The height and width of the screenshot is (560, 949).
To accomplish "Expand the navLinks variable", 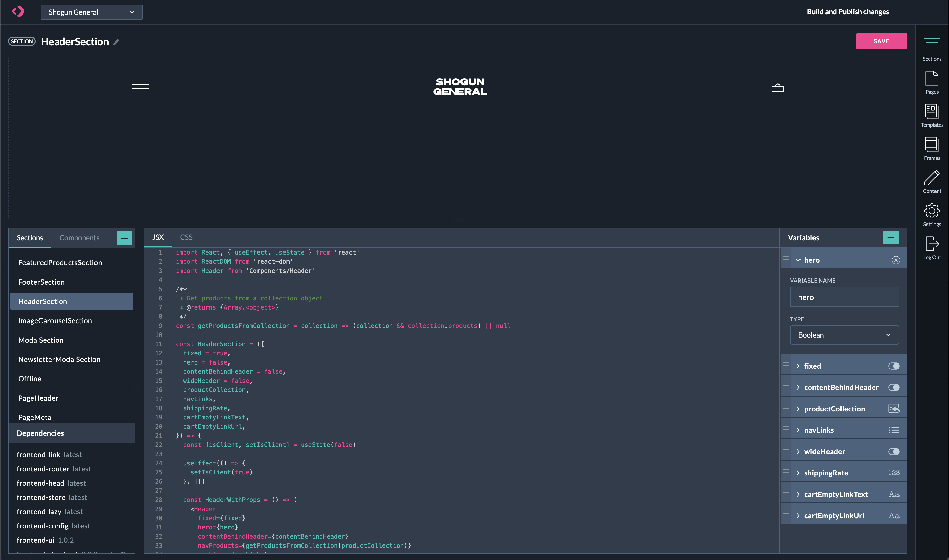I will click(x=798, y=430).
